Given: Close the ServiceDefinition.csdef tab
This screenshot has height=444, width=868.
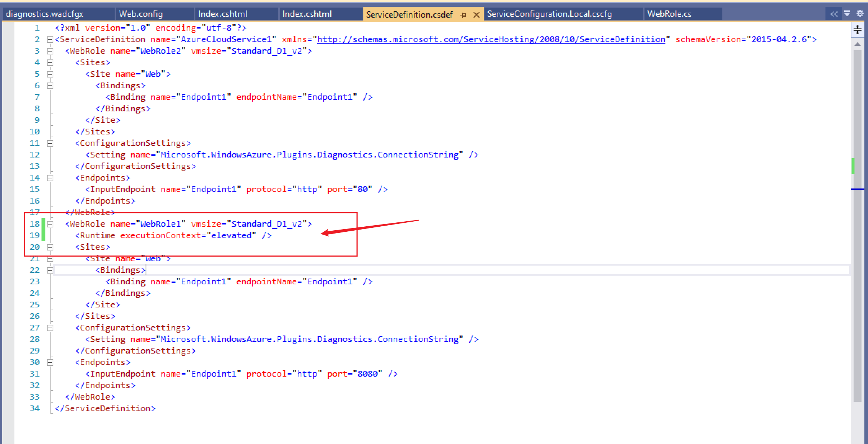Looking at the screenshot, I should (476, 15).
